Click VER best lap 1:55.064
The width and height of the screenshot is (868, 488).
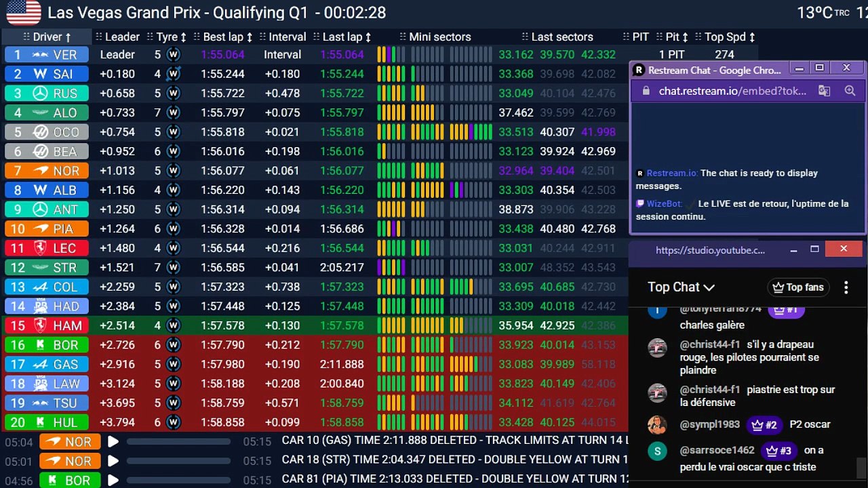click(x=222, y=54)
